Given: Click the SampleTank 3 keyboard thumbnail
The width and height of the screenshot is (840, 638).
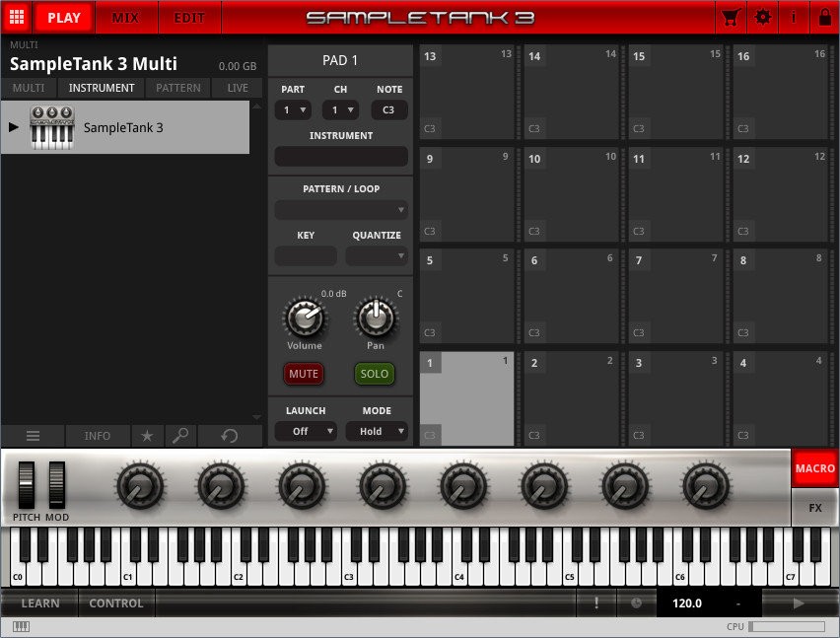Looking at the screenshot, I should point(52,127).
